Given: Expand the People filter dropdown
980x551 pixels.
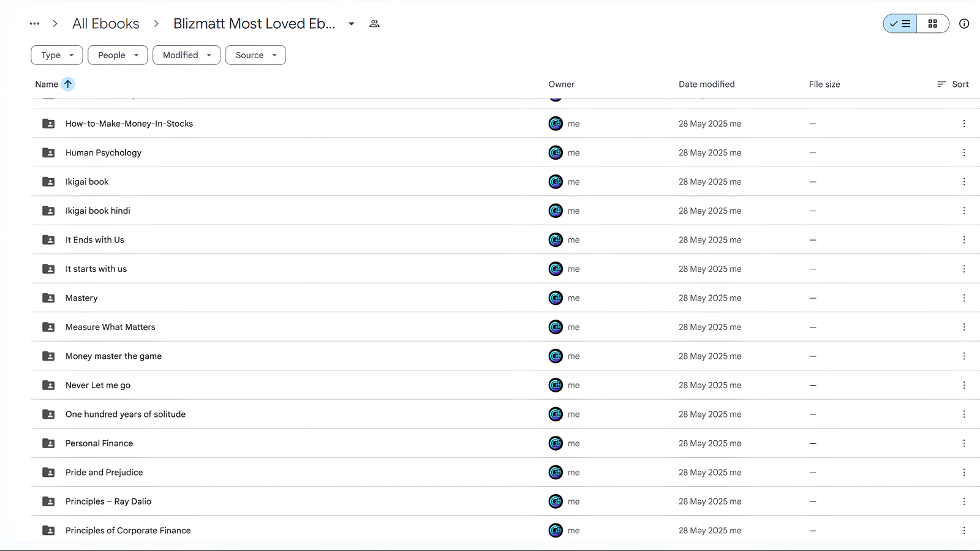Looking at the screenshot, I should (118, 55).
